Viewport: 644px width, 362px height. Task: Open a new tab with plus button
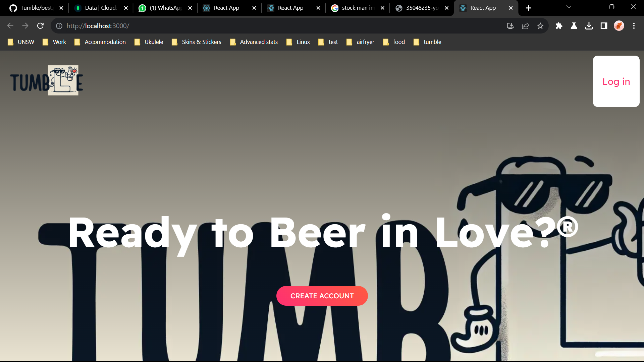[x=528, y=8]
